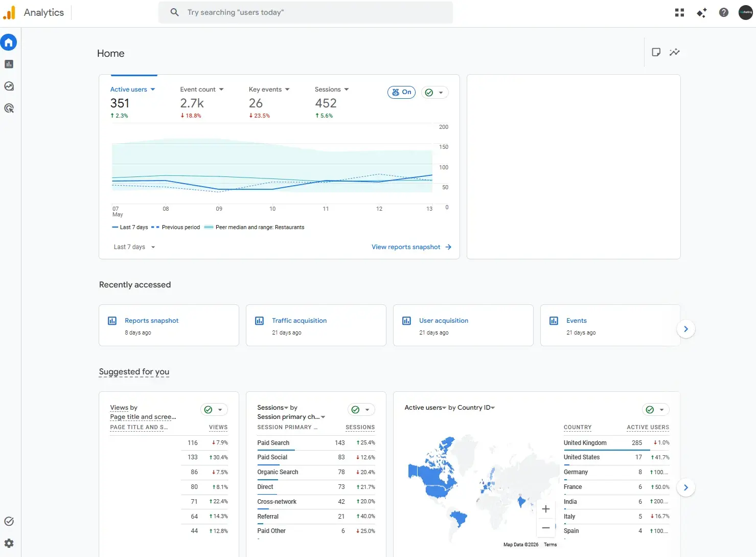The height and width of the screenshot is (557, 756).
Task: Click the Events card icon
Action: (x=554, y=321)
